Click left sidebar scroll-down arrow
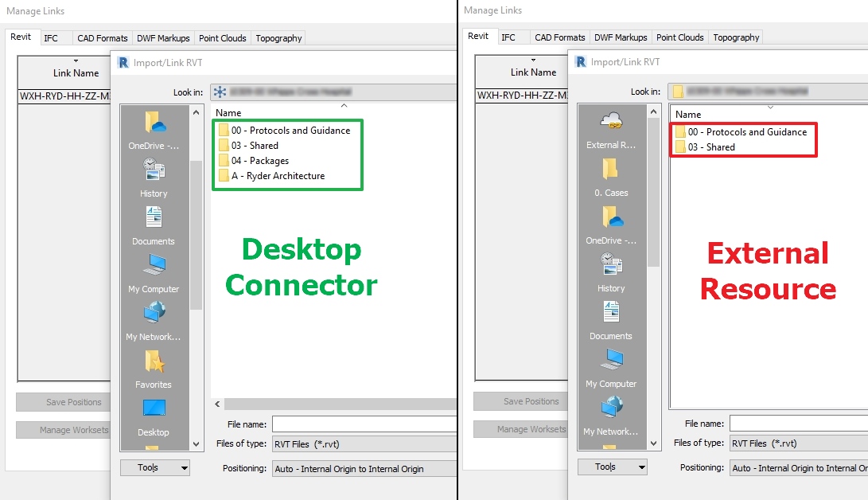The height and width of the screenshot is (500, 868). [x=196, y=444]
